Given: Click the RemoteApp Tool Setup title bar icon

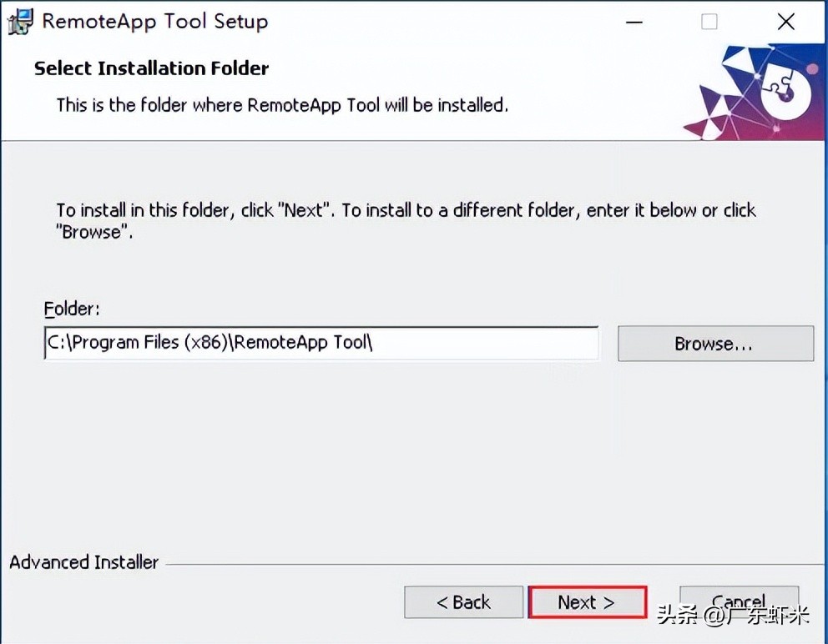Looking at the screenshot, I should click(21, 22).
